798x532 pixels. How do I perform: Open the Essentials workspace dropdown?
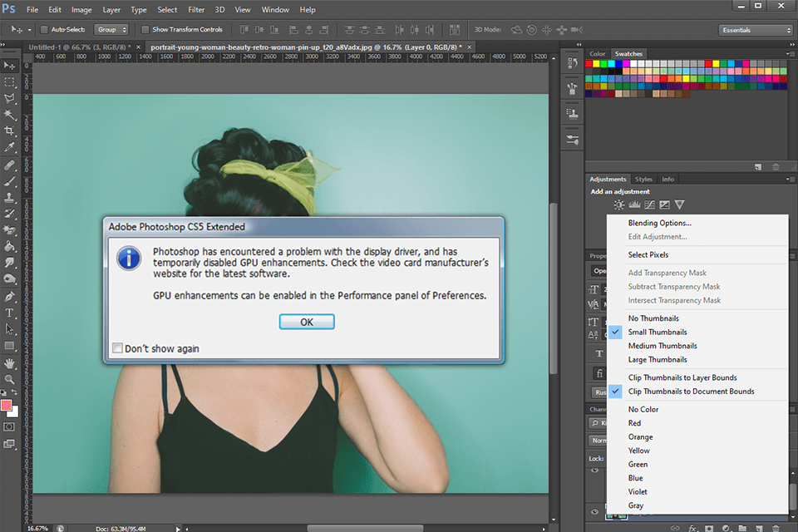pyautogui.click(x=755, y=29)
